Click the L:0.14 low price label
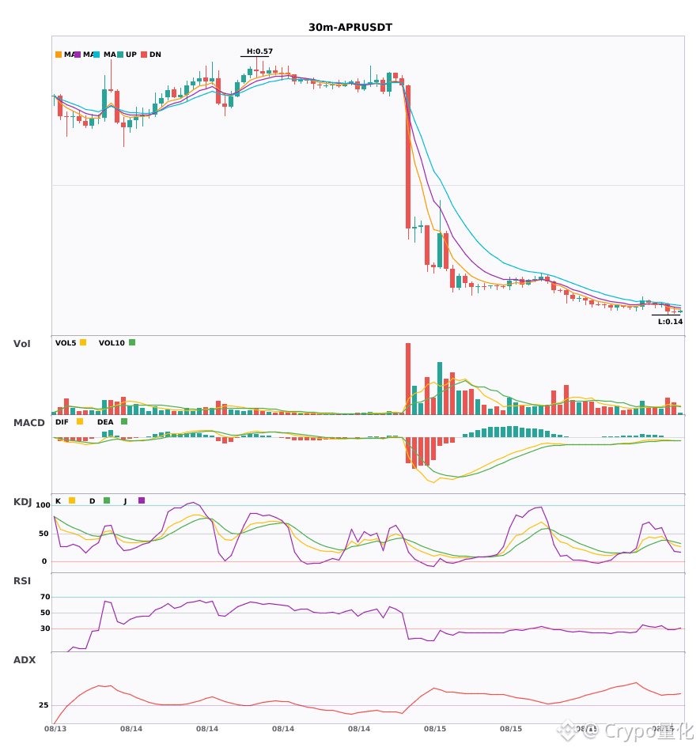Viewport: 700px width, 751px height. coord(670,322)
